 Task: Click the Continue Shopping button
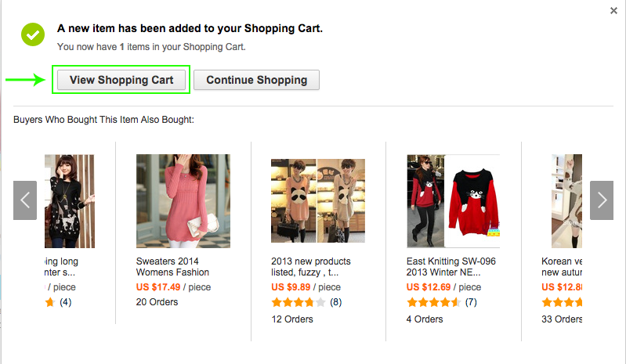coord(256,80)
